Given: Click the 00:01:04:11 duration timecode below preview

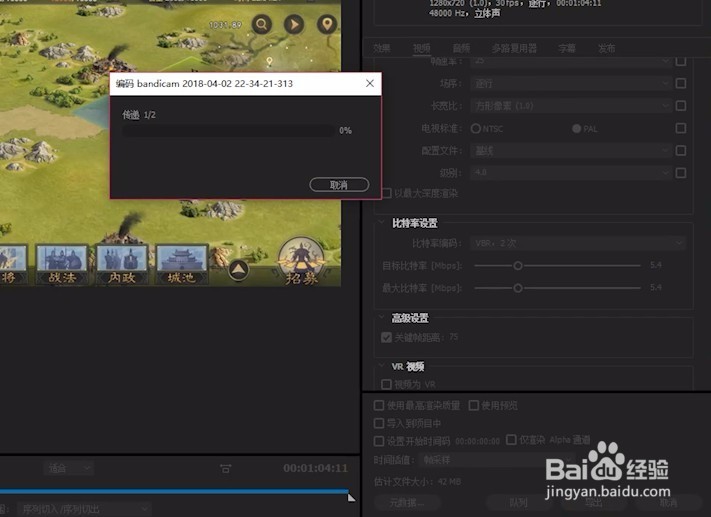Looking at the screenshot, I should coord(315,468).
